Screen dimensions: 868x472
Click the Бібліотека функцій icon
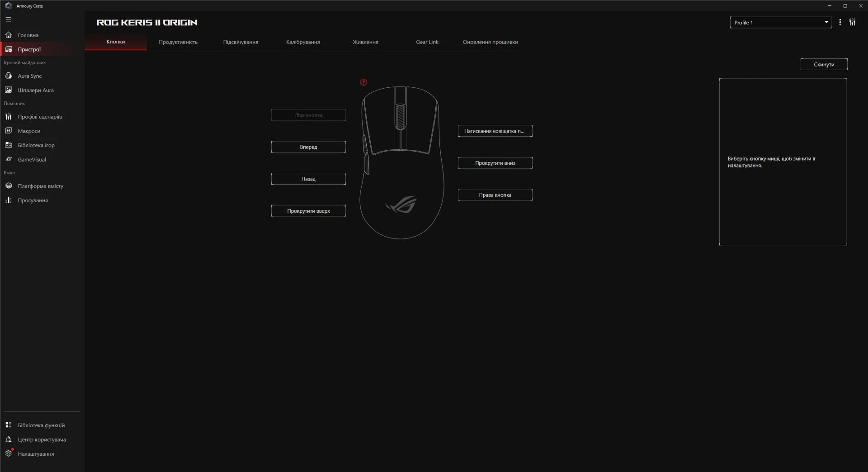(8, 425)
